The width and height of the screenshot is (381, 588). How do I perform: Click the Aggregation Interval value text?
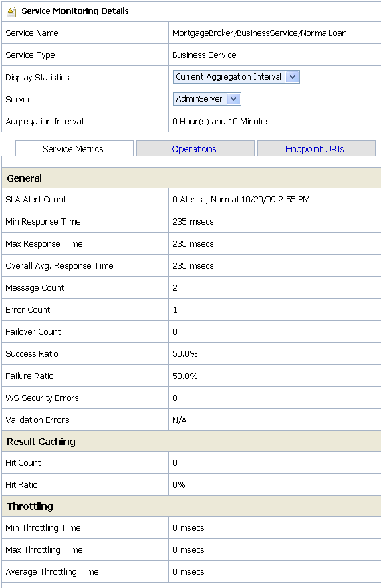(x=221, y=122)
